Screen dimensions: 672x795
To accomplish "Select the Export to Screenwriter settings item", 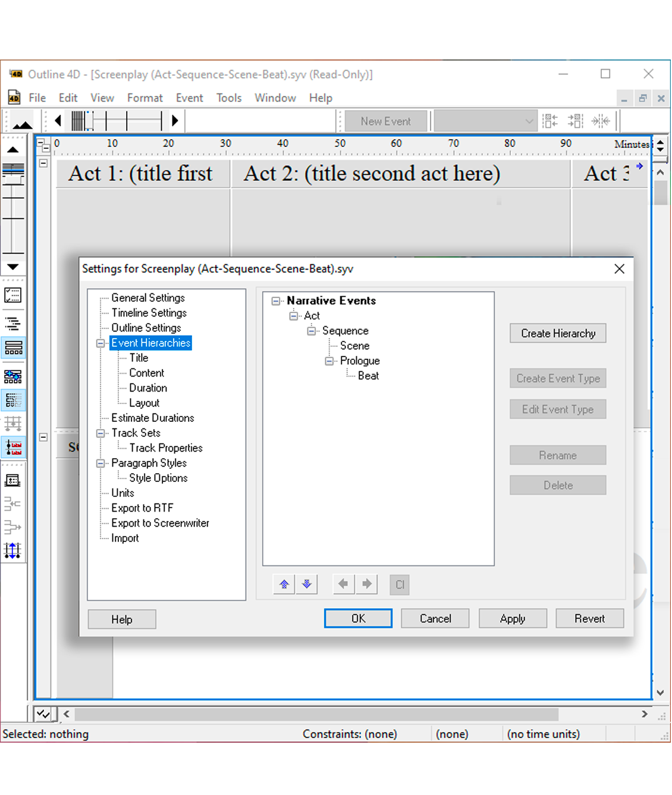I will pyautogui.click(x=160, y=524).
